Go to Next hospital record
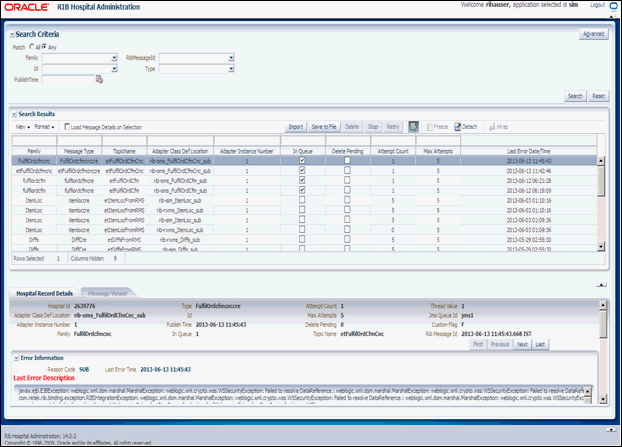The height and width of the screenshot is (447, 622). point(522,344)
